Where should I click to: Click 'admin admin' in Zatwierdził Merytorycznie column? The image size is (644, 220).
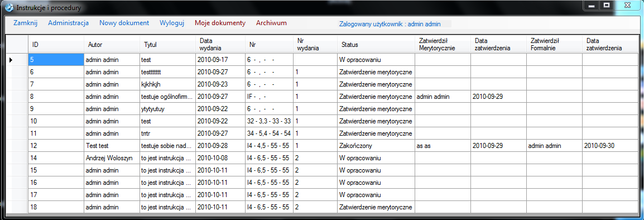pos(443,97)
